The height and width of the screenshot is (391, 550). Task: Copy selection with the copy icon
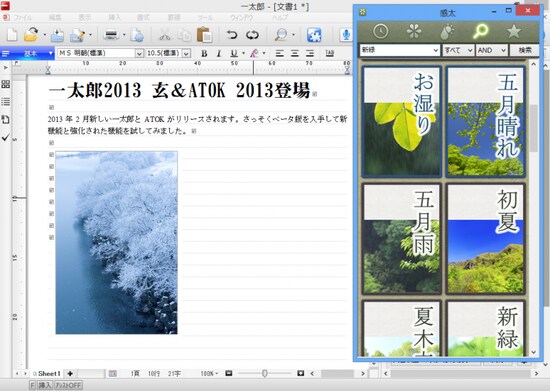[184, 35]
